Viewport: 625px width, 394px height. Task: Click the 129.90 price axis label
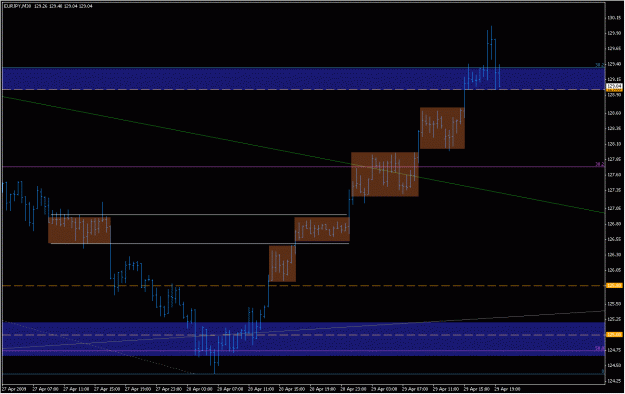click(614, 33)
